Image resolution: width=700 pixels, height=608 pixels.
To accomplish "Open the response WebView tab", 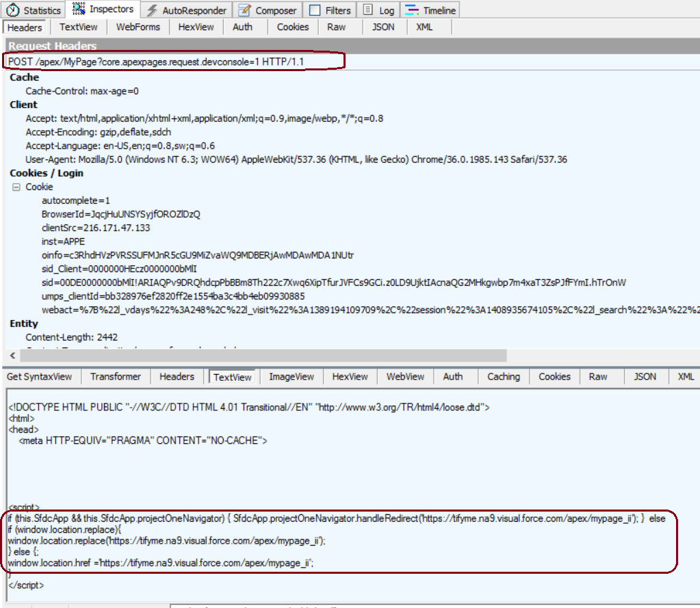I will 405,376.
